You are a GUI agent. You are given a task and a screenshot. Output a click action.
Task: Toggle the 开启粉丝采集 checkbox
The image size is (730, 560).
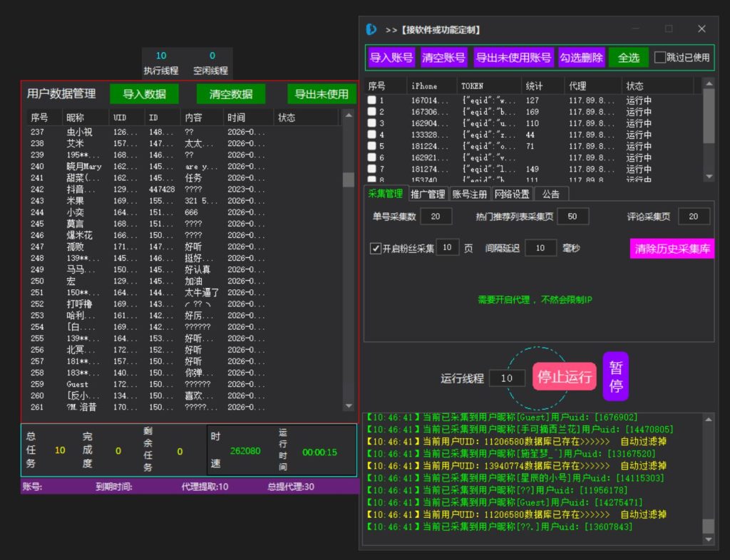tap(375, 249)
